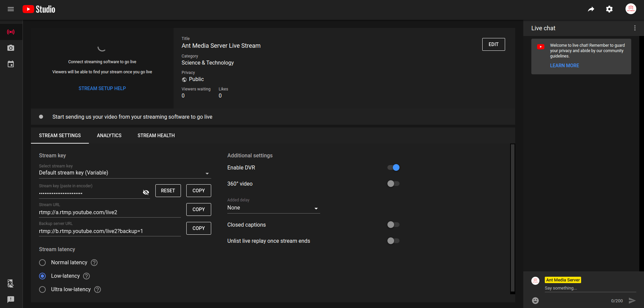Open the Stream section in sidebar

(11, 32)
